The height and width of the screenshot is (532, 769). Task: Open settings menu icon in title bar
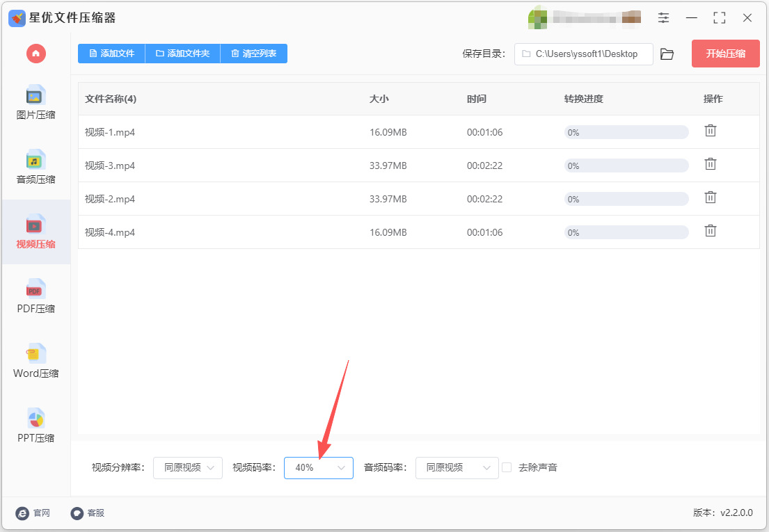[x=663, y=18]
